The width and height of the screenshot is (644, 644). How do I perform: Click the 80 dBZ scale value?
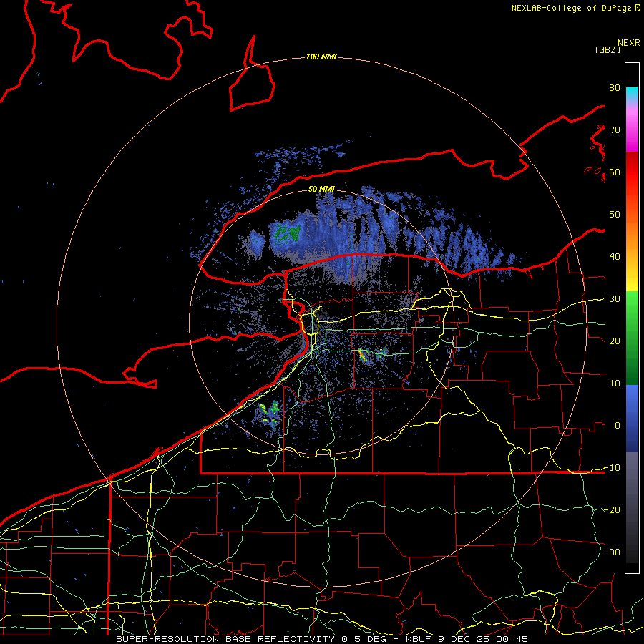(x=615, y=87)
